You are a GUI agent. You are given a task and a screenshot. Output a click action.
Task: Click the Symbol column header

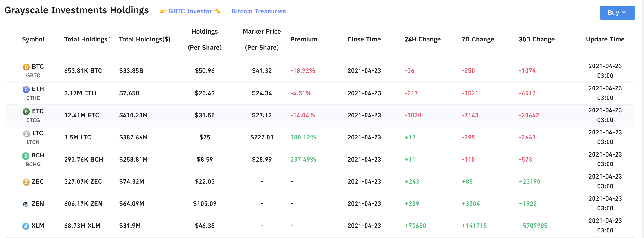pyautogui.click(x=33, y=39)
